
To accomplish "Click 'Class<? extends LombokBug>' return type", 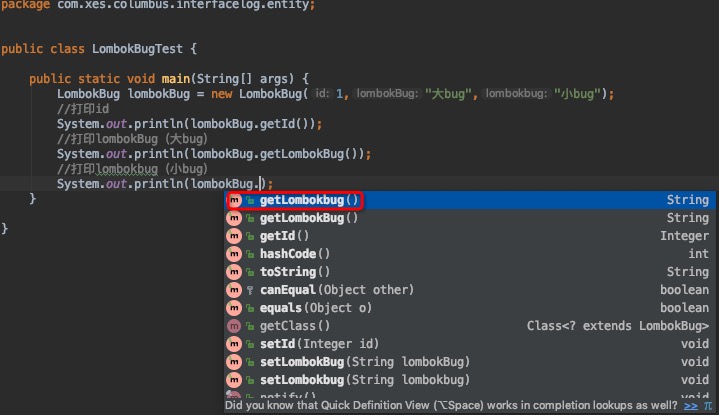I will pos(618,326).
